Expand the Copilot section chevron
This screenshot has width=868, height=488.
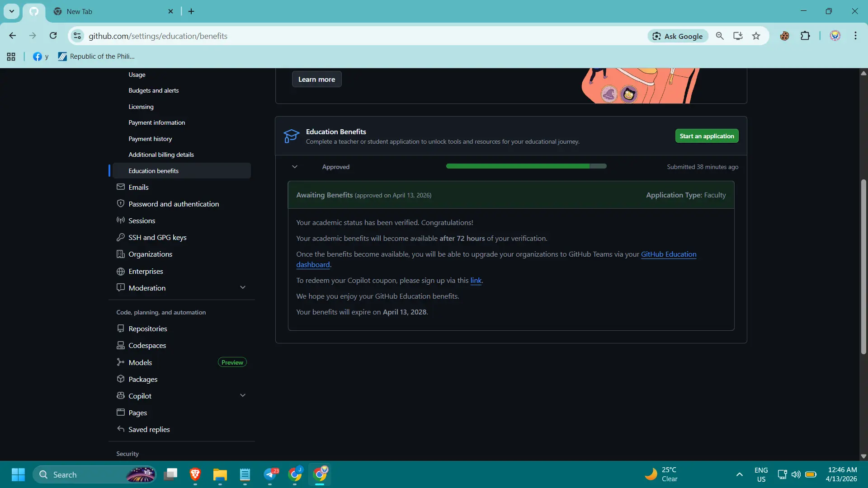243,395
